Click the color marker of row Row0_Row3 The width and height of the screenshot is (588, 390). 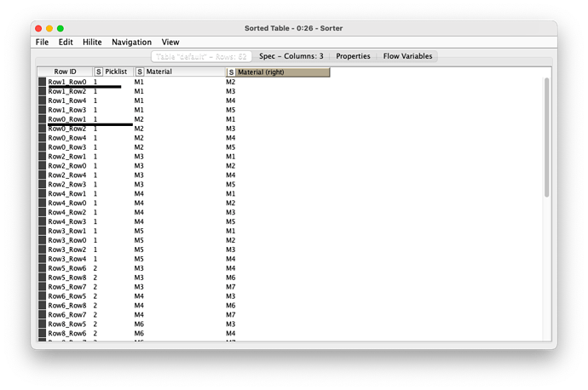coord(42,146)
